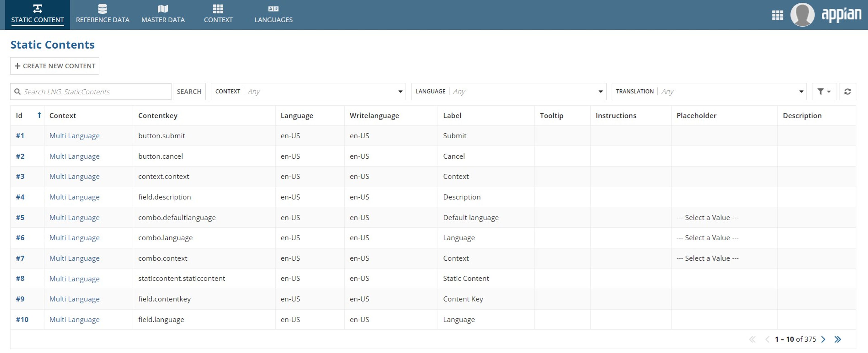The height and width of the screenshot is (353, 868).
Task: Open Multi Language link in combo.language row
Action: (74, 238)
